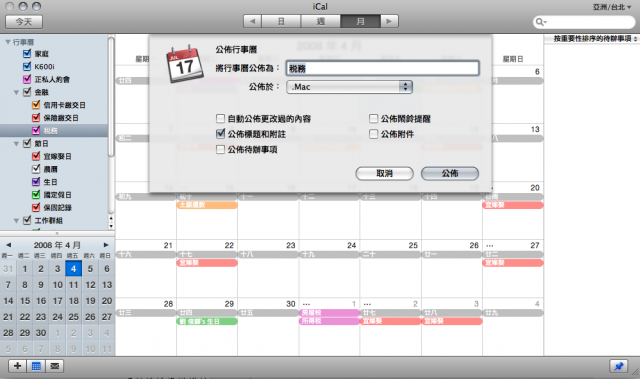Open the 按重要性排序的待辦事項 sort menu

pyautogui.click(x=595, y=38)
